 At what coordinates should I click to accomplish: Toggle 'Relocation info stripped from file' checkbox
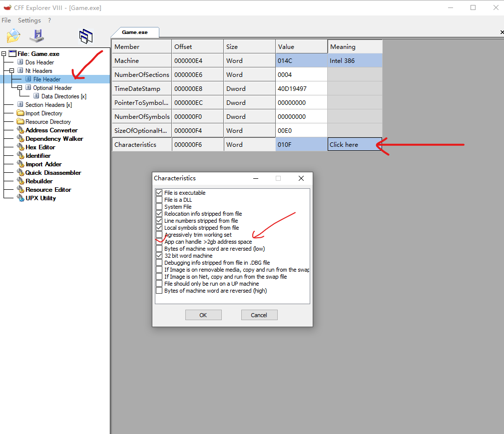[x=159, y=213]
